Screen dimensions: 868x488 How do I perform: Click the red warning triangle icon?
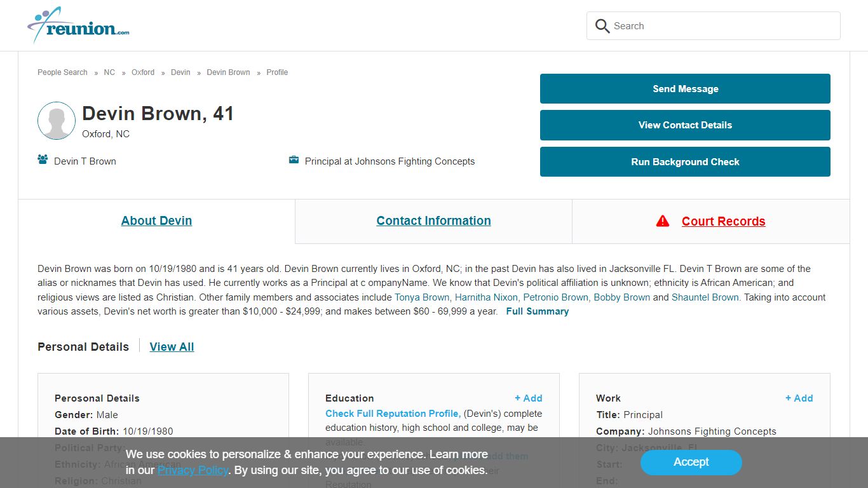tap(663, 221)
